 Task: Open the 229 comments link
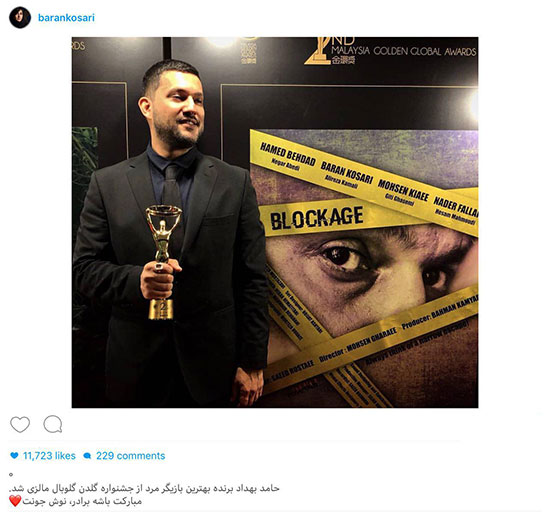pyautogui.click(x=130, y=456)
